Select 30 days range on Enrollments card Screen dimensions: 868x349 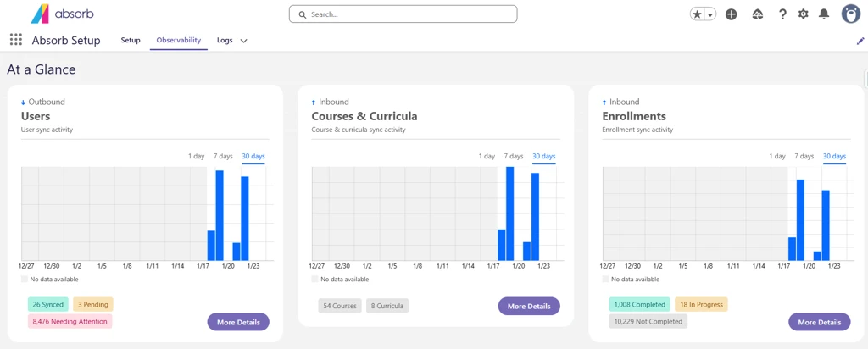coord(835,157)
